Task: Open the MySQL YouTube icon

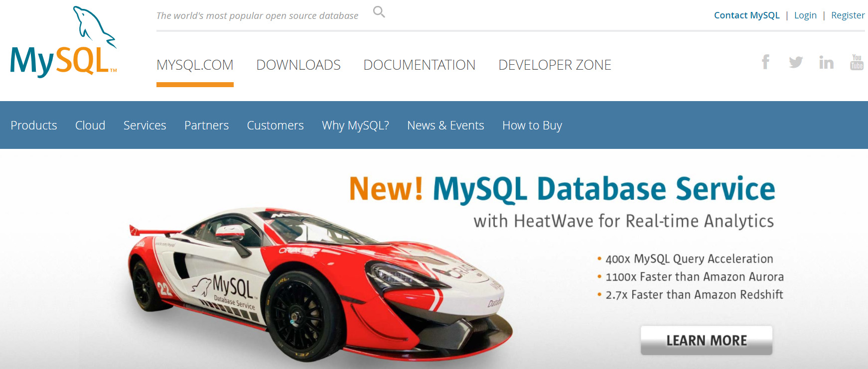Action: click(857, 62)
